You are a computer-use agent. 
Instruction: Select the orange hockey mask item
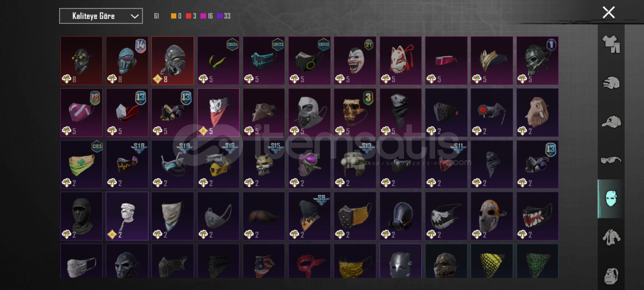pos(492,216)
